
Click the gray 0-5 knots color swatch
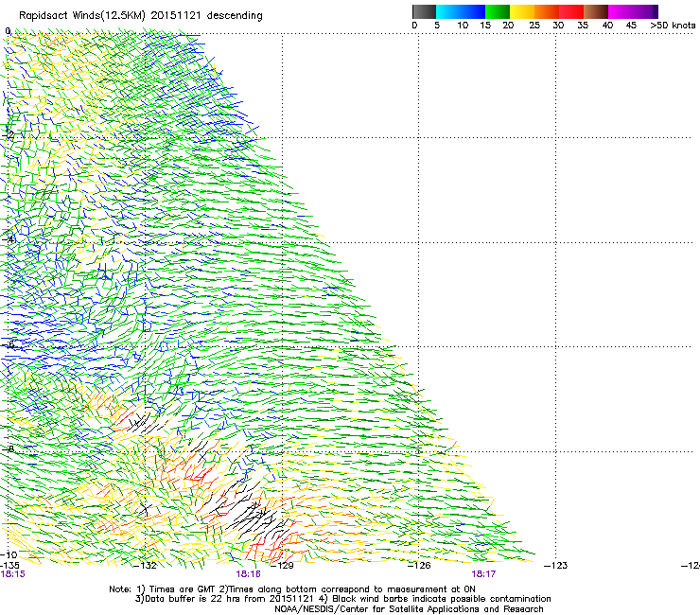(x=424, y=11)
